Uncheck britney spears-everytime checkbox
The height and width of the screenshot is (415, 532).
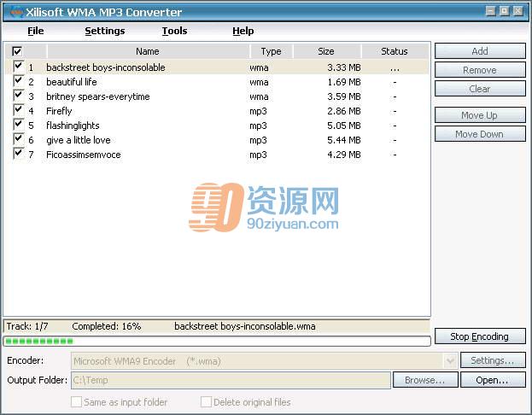pos(18,96)
